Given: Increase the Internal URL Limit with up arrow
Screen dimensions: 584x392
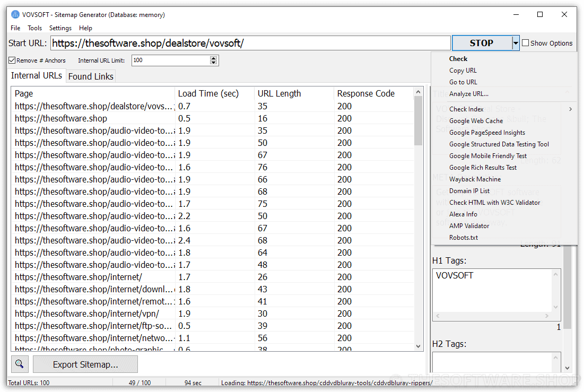Looking at the screenshot, I should (x=213, y=58).
